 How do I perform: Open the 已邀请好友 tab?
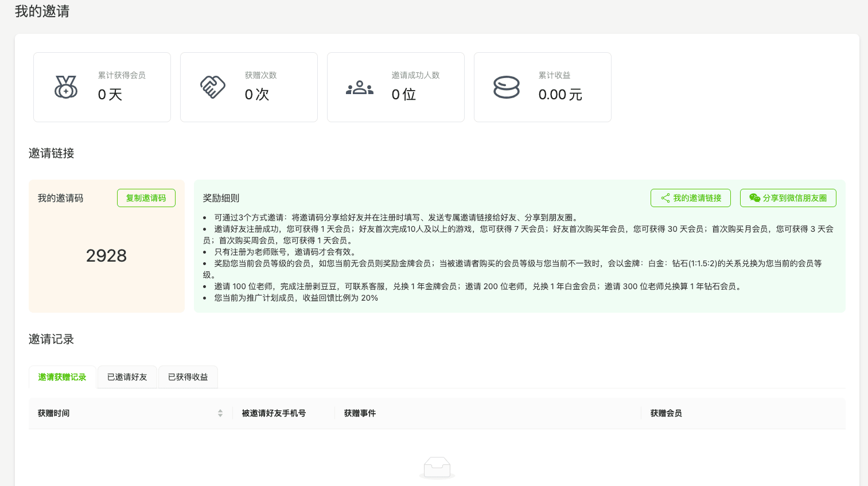click(x=127, y=377)
